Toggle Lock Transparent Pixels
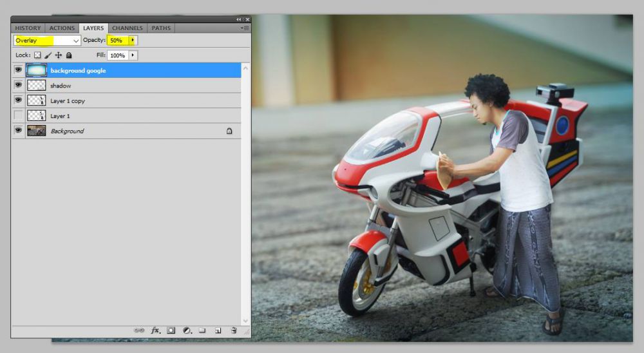 pyautogui.click(x=37, y=55)
